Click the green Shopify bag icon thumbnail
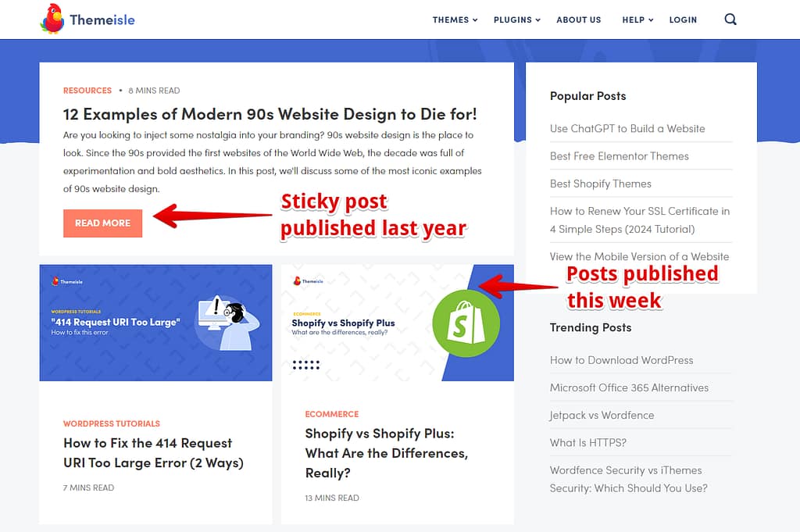The image size is (800, 532). 466,323
